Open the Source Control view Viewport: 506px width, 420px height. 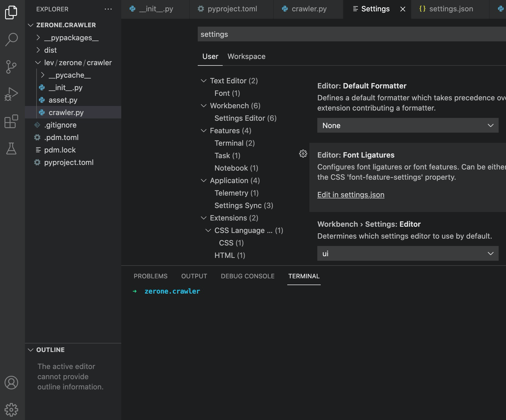pyautogui.click(x=11, y=67)
